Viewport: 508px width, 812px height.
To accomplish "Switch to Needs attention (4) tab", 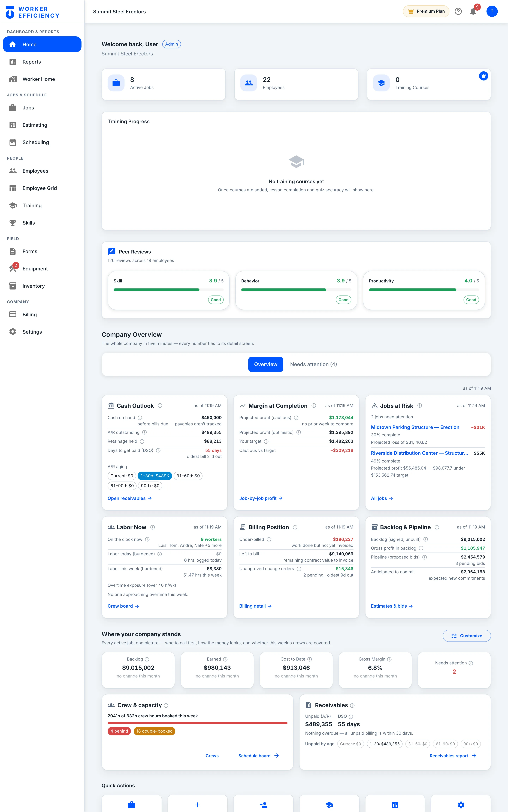I will (313, 364).
